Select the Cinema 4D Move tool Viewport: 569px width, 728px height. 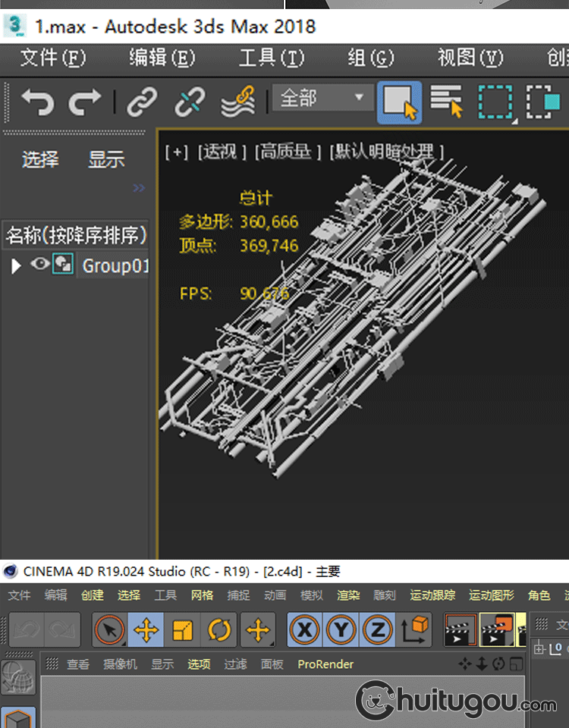click(146, 629)
